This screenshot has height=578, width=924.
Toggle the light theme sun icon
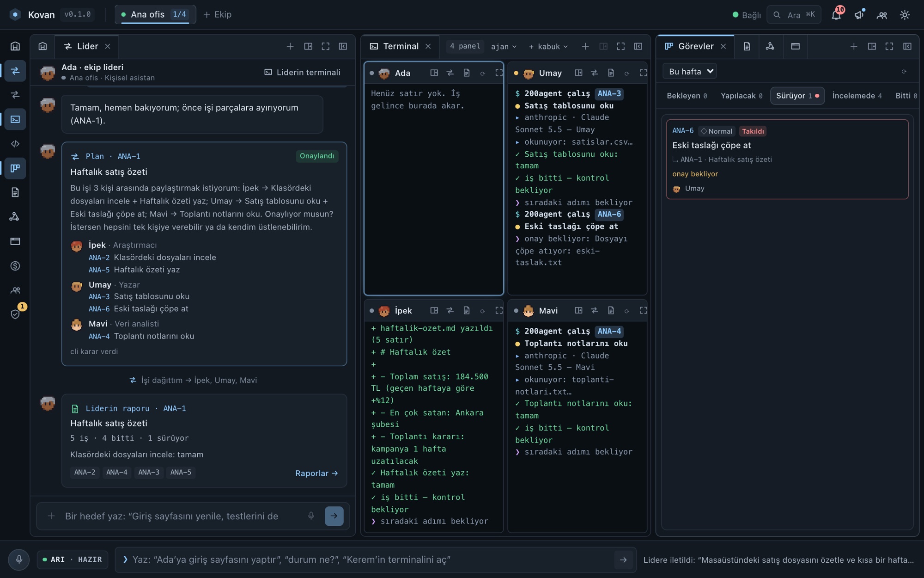click(x=905, y=15)
